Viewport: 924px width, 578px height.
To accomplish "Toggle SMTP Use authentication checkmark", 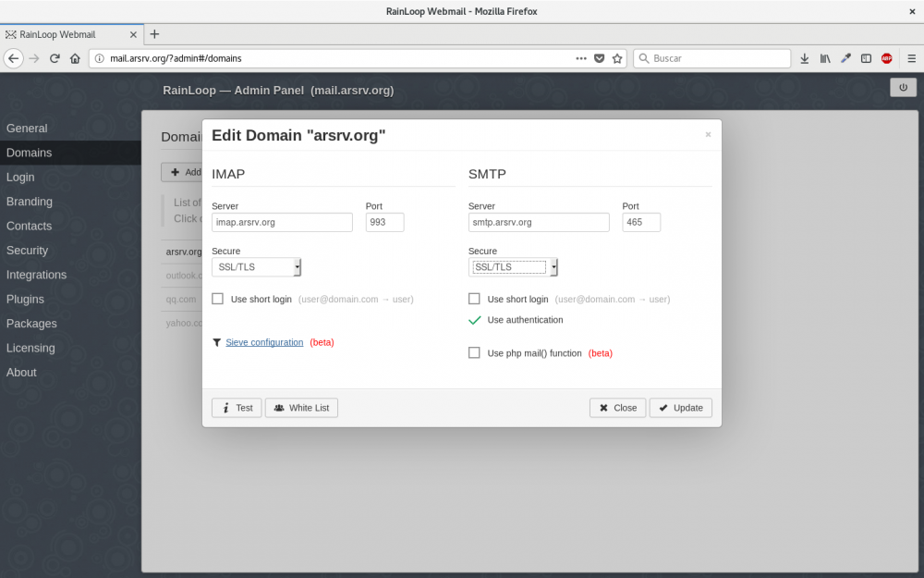I will click(x=474, y=320).
